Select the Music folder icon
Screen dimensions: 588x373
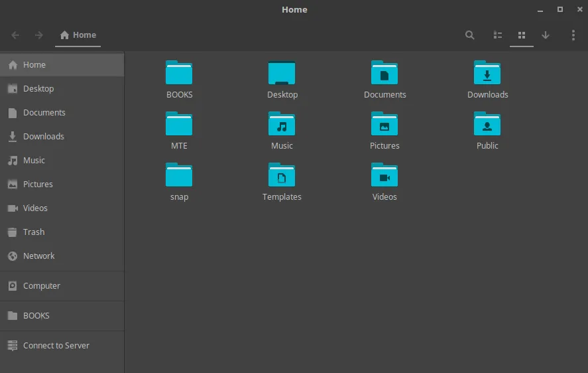282,124
